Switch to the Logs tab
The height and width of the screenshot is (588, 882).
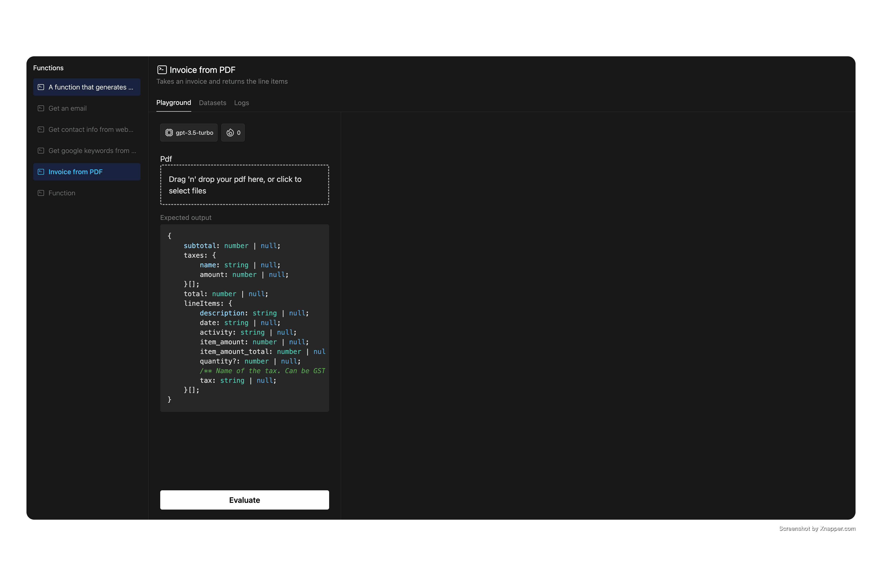[x=241, y=103]
